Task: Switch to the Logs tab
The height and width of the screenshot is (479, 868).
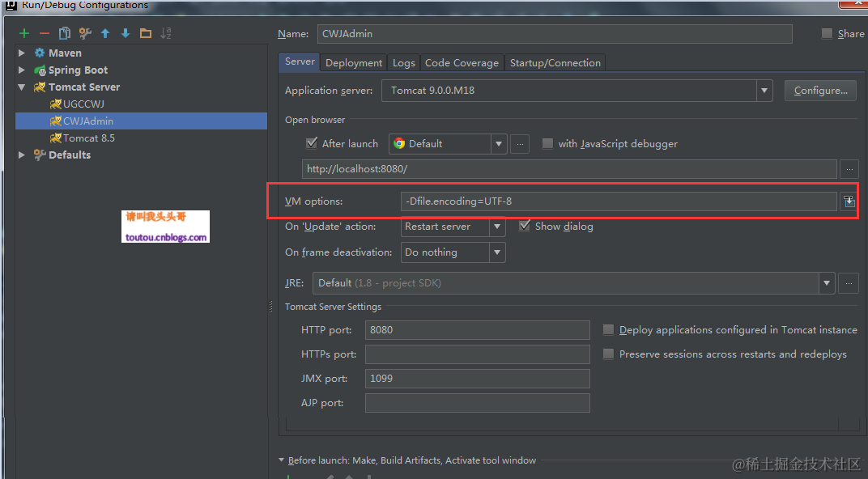Action: [x=403, y=63]
